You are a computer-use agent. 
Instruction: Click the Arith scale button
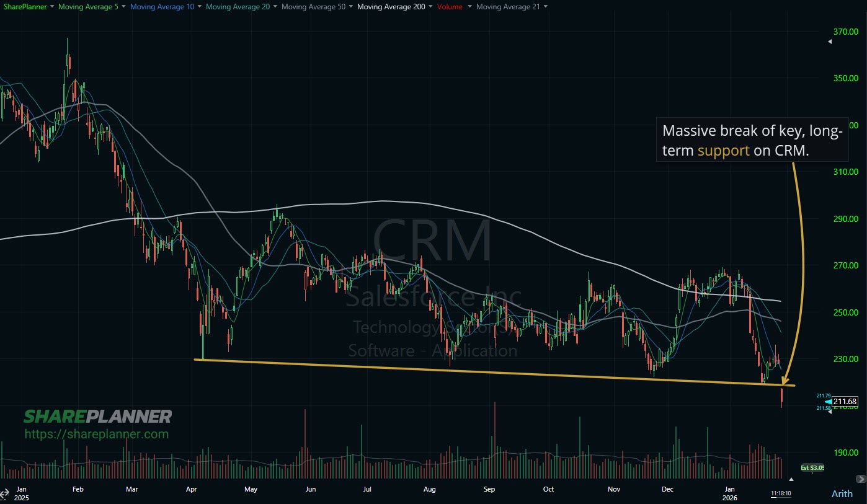click(x=842, y=493)
